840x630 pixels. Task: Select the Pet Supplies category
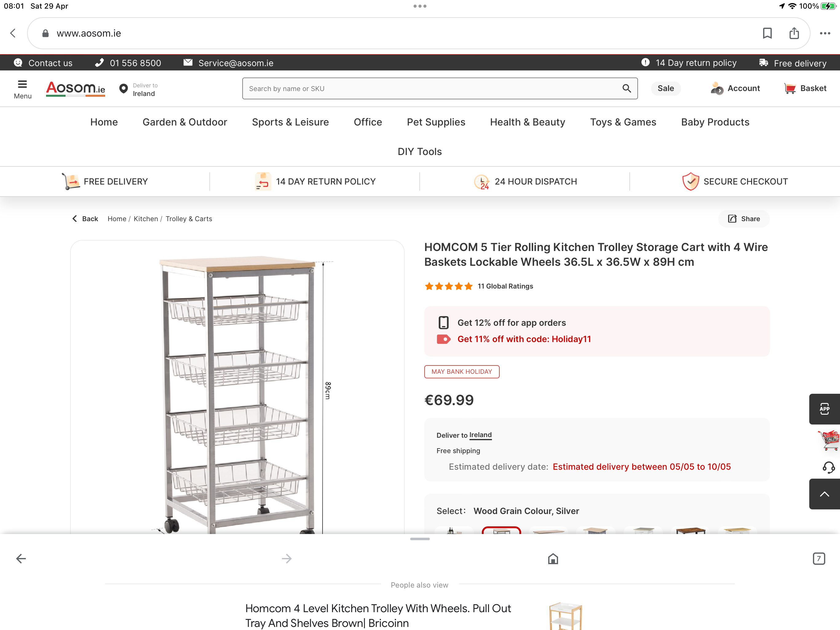[x=436, y=122]
